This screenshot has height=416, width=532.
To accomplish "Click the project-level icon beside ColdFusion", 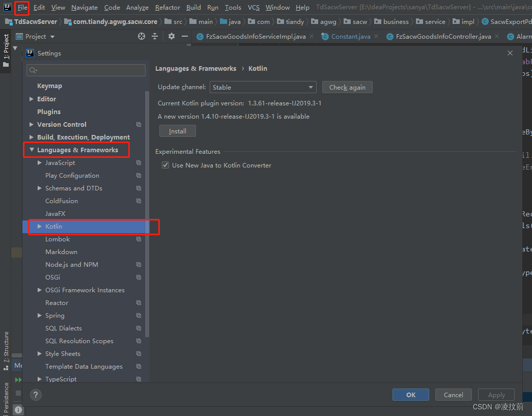I will (139, 201).
